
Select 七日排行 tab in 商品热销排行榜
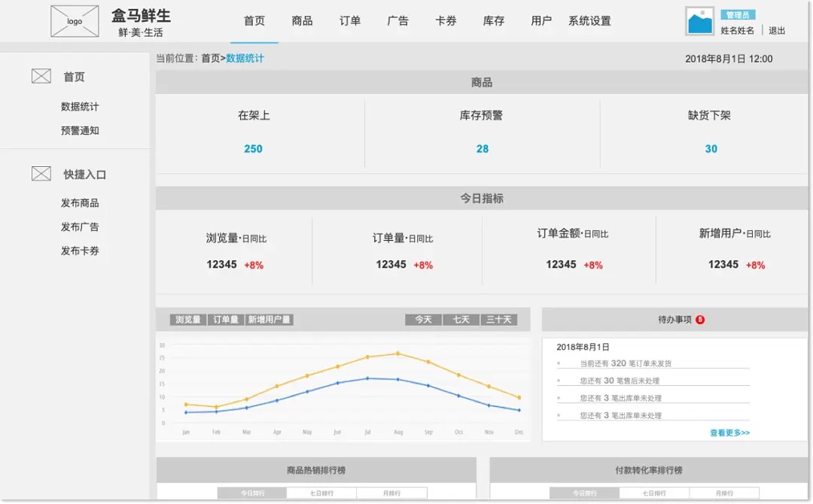(x=321, y=492)
